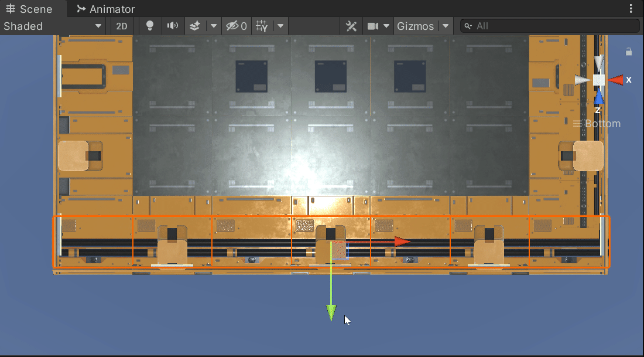Click the red X move arrow handle
The image size is (644, 357).
point(402,242)
